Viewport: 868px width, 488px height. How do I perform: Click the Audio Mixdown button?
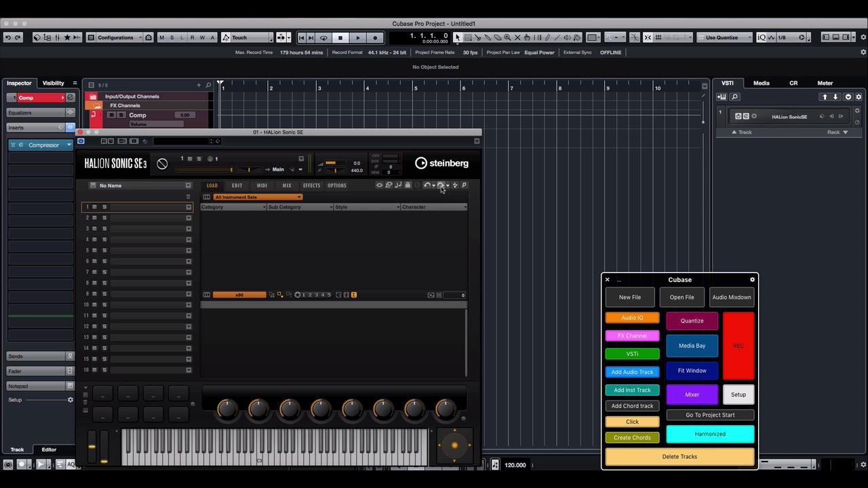coord(732,297)
